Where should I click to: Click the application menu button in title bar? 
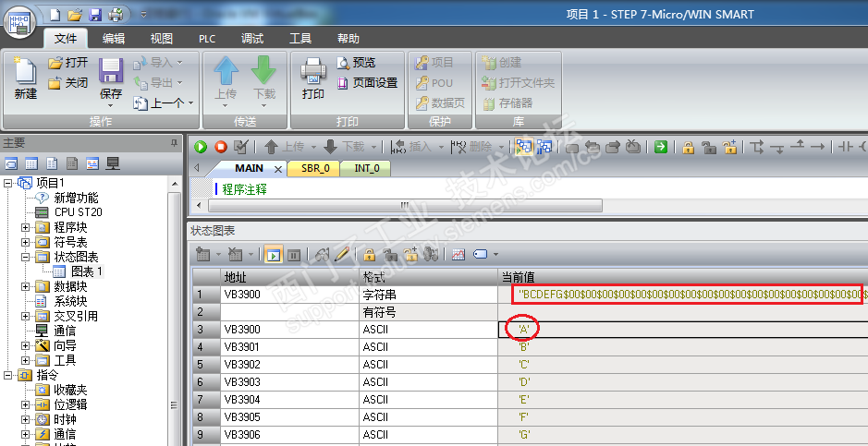click(19, 22)
